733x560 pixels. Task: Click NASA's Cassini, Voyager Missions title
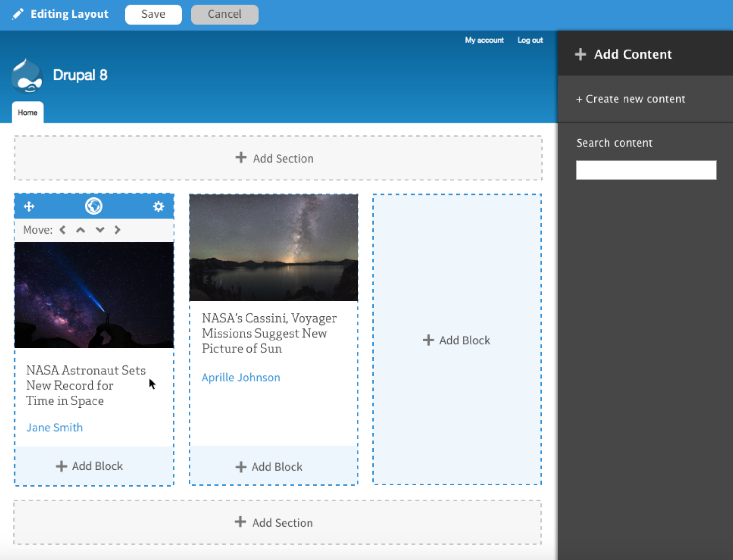pyautogui.click(x=269, y=333)
